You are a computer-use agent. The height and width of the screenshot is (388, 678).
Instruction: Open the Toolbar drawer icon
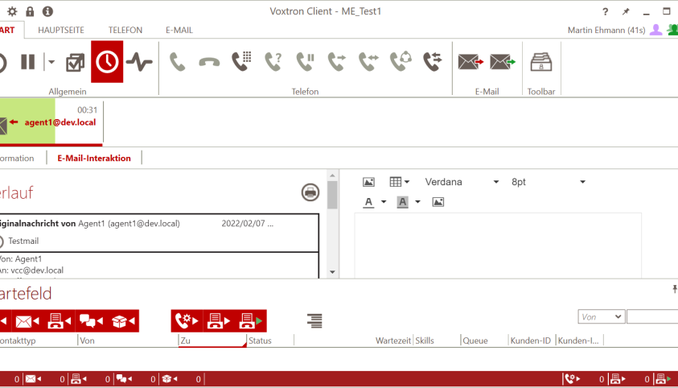click(541, 62)
